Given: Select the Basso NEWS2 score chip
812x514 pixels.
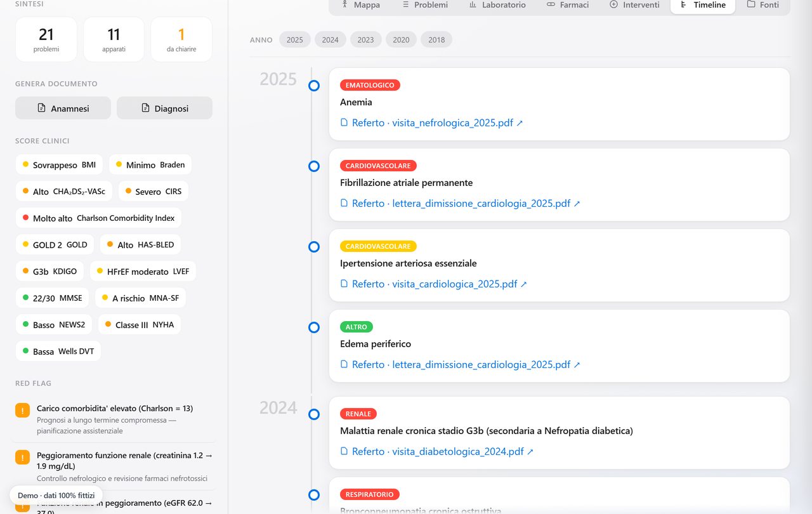Looking at the screenshot, I should [53, 325].
